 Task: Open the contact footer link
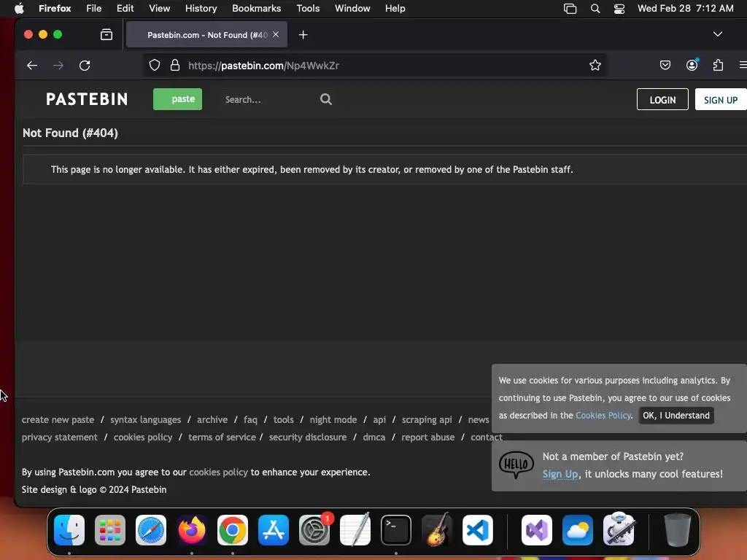487,437
